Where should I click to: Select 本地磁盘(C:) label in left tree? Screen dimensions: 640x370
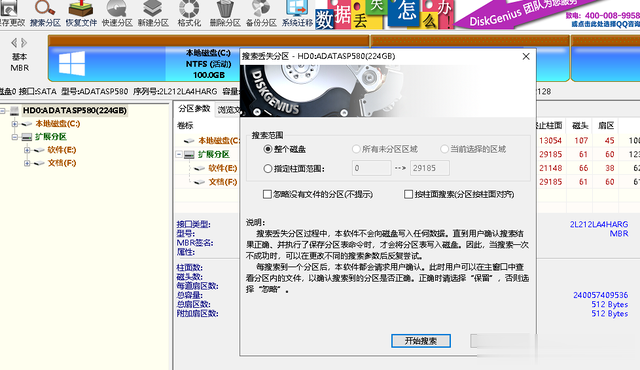coord(58,124)
